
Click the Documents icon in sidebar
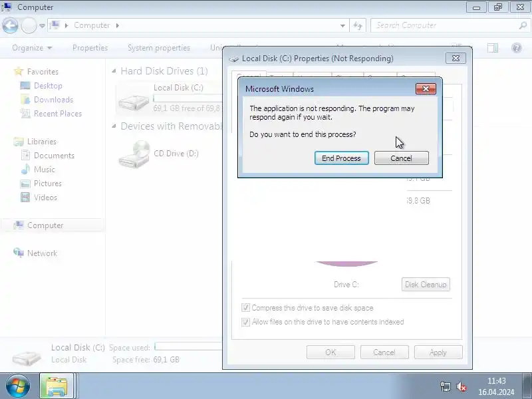[x=25, y=155]
